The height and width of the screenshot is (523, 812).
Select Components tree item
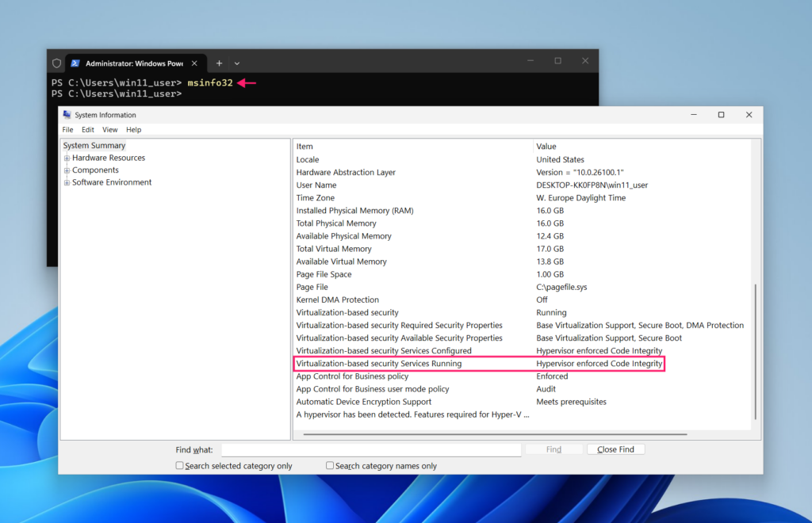click(x=95, y=170)
